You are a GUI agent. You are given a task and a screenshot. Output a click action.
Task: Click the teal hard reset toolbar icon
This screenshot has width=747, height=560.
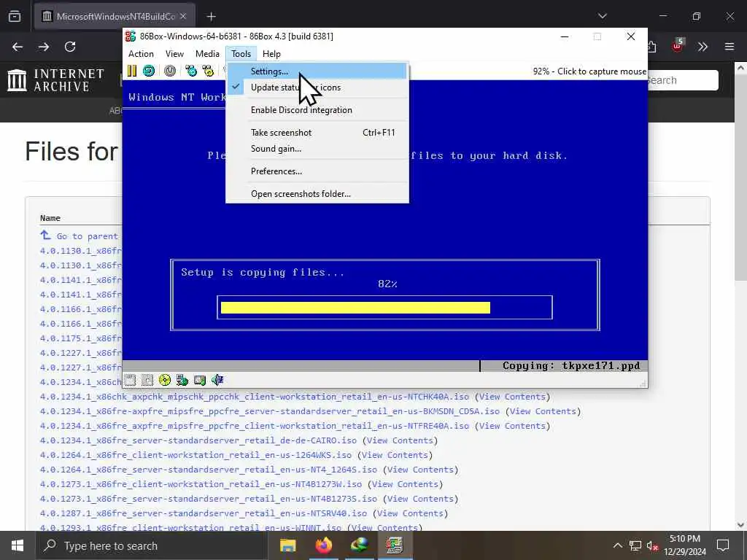click(x=149, y=71)
